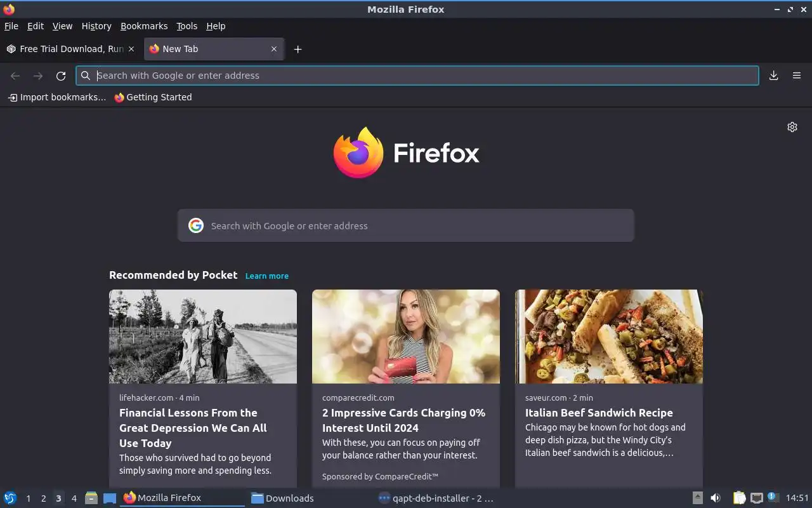Screen dimensions: 812x508
Task: Switch to workspace 1
Action: tap(28, 498)
